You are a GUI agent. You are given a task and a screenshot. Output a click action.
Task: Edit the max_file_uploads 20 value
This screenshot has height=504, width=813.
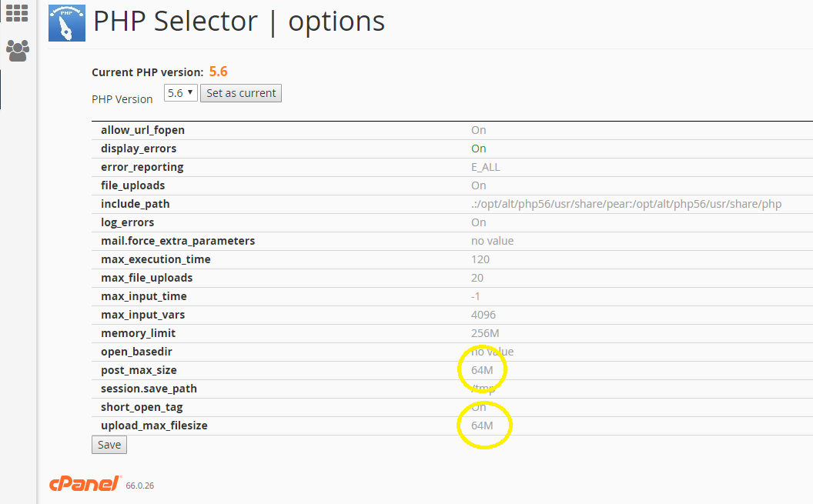pyautogui.click(x=477, y=278)
